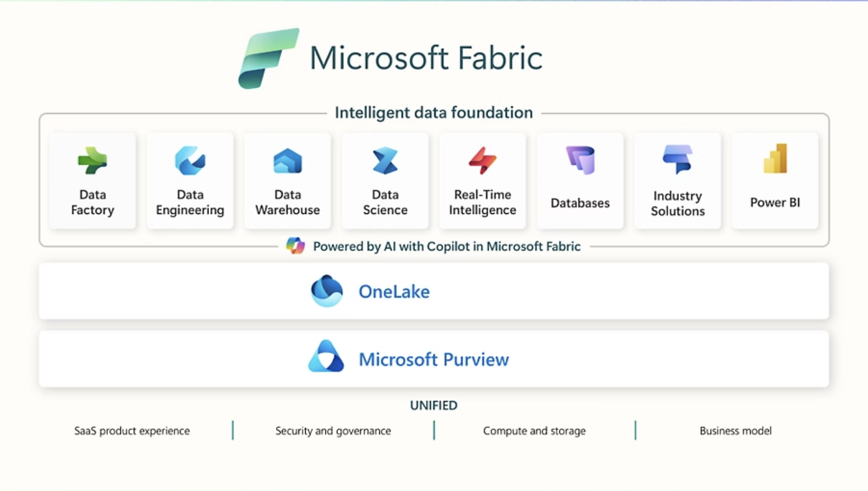Click "Compute and storage" text
This screenshot has width=868, height=491.
pos(534,431)
